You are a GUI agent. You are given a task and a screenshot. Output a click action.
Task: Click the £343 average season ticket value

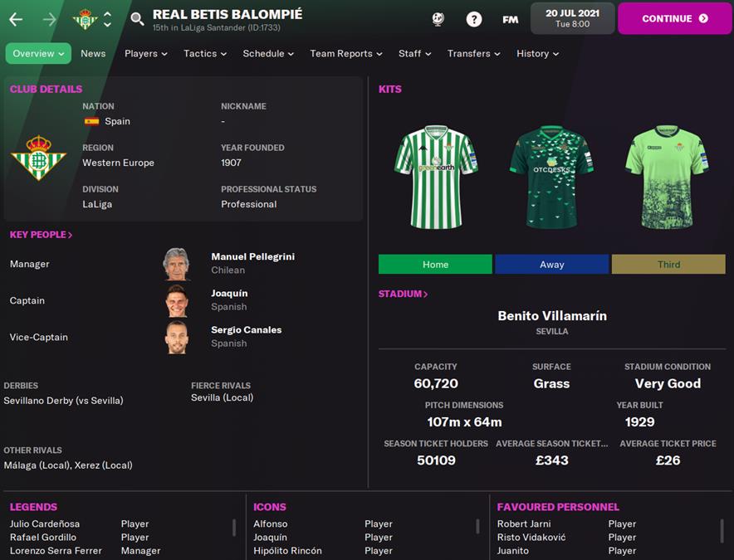552,460
